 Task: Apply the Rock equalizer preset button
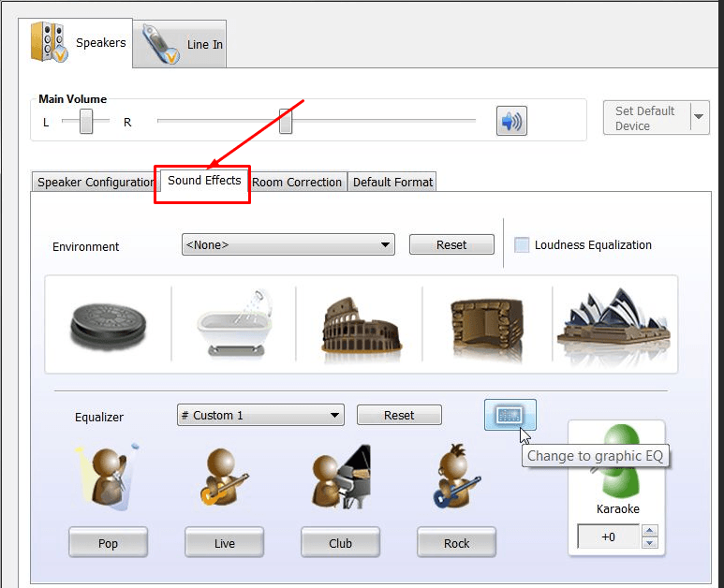point(456,543)
